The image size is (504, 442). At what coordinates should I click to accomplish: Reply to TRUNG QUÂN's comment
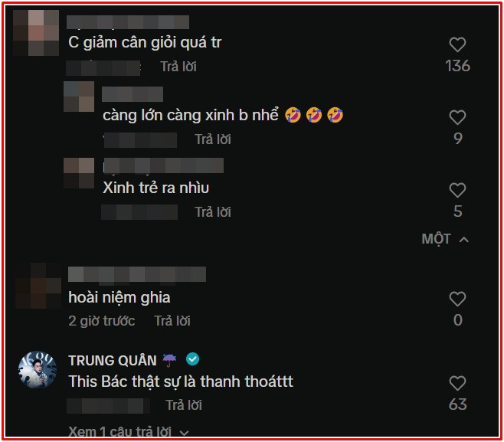point(184,405)
